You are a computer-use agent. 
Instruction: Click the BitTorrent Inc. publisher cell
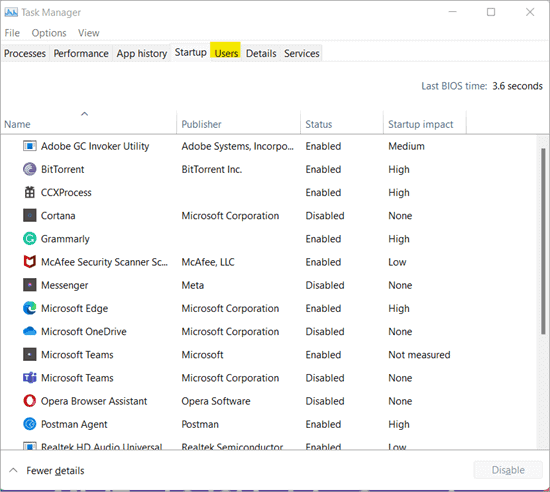(212, 169)
